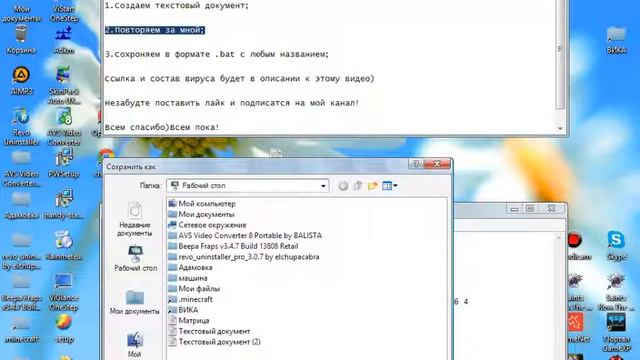Screen dimensions: 640x360
Task: Open the ВИКА folder on desktop
Action: click(x=616, y=40)
